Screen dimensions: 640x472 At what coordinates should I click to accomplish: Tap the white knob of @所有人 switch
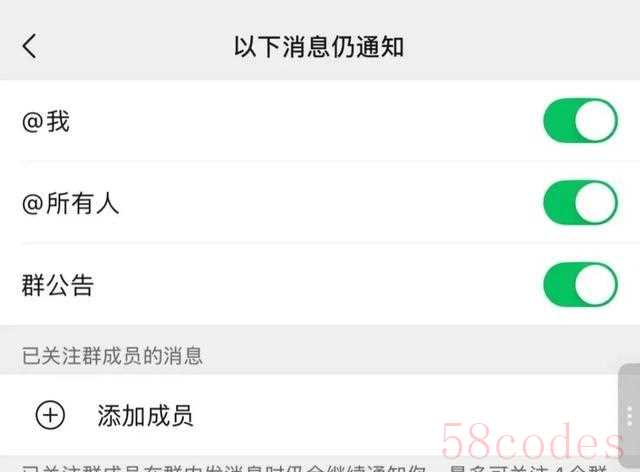pyautogui.click(x=596, y=203)
